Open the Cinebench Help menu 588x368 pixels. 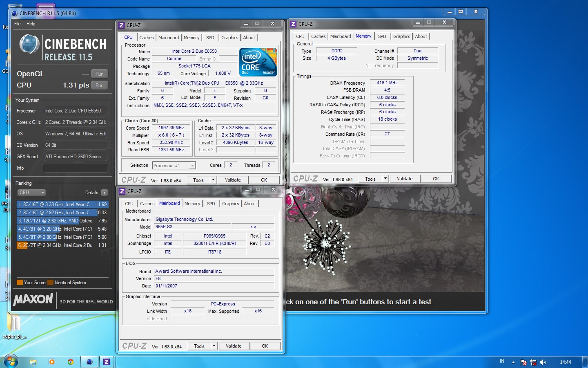click(31, 24)
